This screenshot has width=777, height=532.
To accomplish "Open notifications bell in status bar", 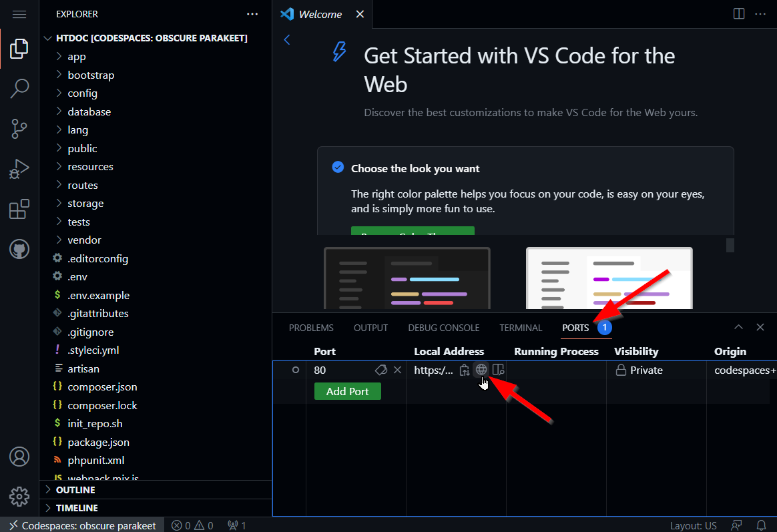I will [x=762, y=525].
